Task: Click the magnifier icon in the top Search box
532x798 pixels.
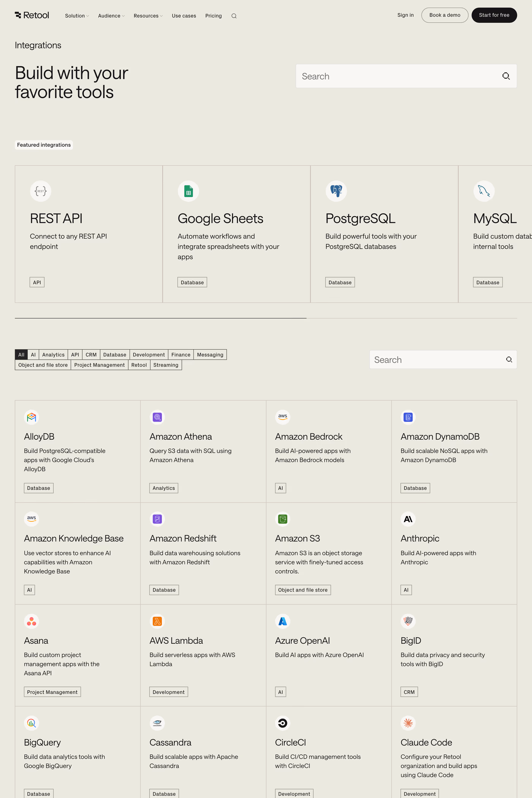Action: tap(506, 76)
